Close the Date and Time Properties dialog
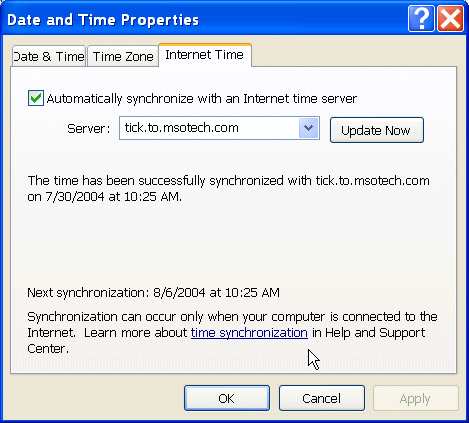Viewport: 469px width, 423px height. coord(450,19)
